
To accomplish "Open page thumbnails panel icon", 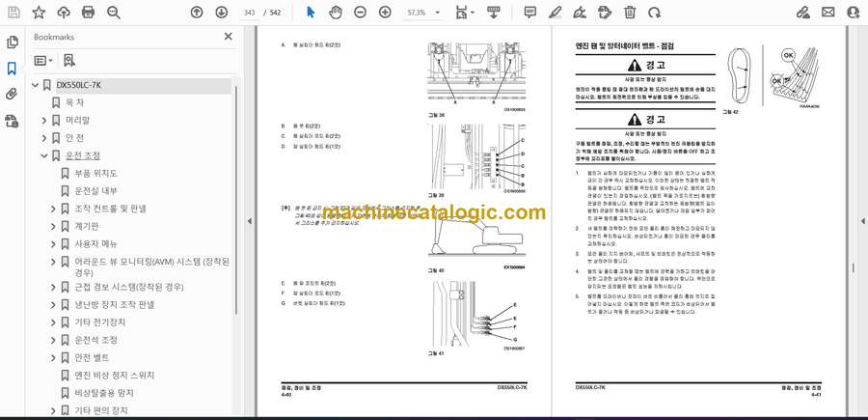I will coord(13,42).
